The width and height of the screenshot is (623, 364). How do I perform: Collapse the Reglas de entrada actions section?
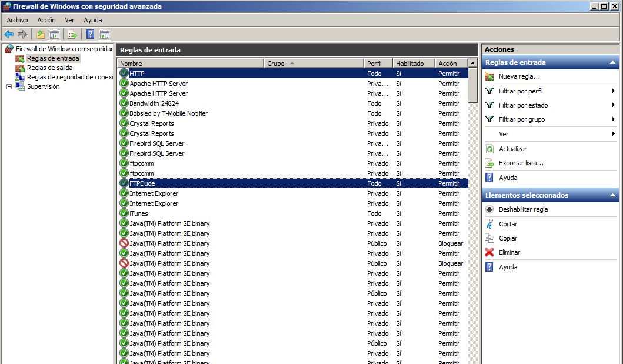click(612, 62)
